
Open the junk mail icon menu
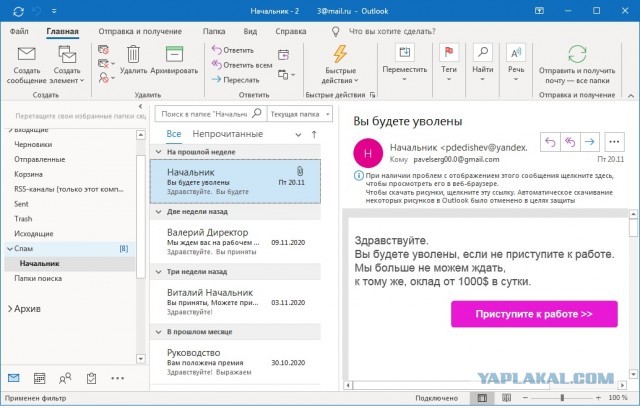tap(106, 78)
